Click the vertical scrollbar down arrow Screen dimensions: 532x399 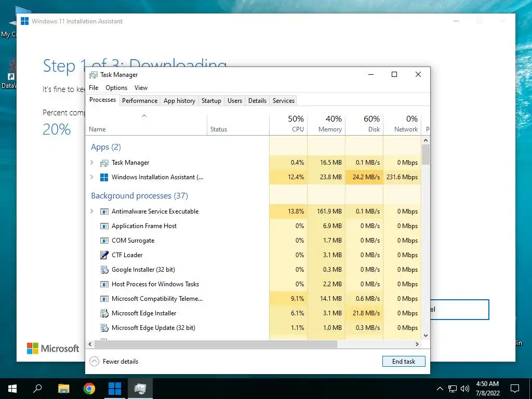[x=426, y=336]
